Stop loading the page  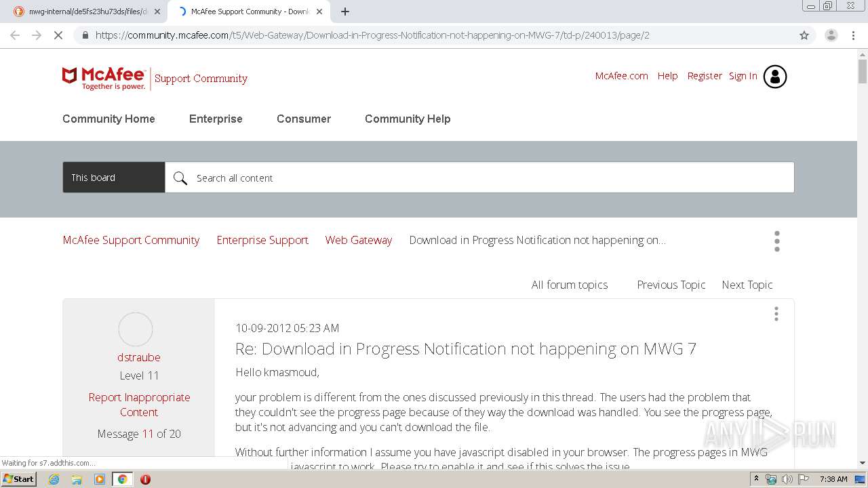pyautogui.click(x=58, y=35)
